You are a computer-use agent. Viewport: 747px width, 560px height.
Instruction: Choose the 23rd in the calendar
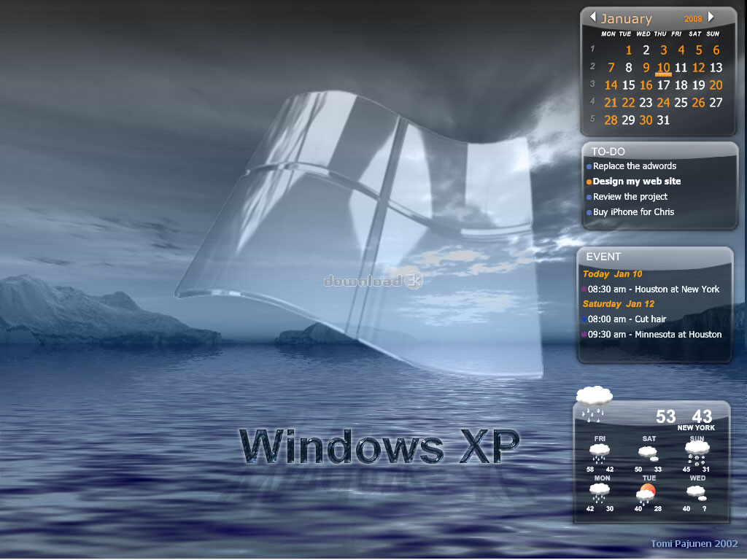(x=646, y=103)
